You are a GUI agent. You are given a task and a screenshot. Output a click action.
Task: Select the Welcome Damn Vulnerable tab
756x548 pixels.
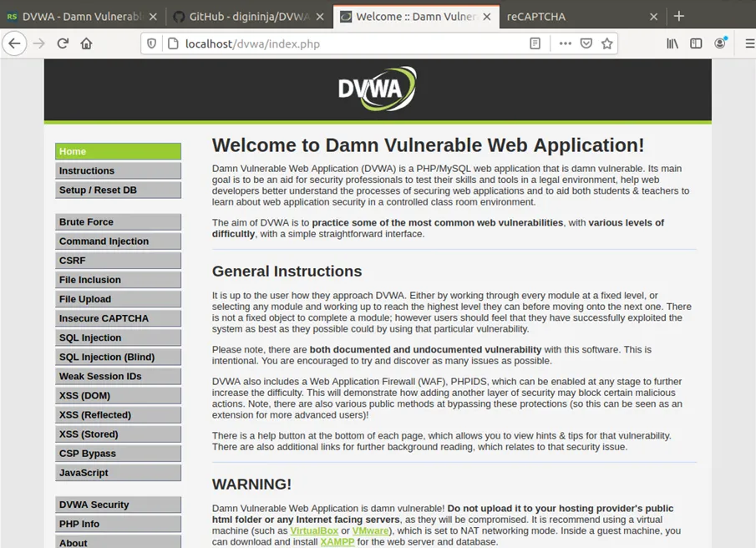[x=416, y=17]
